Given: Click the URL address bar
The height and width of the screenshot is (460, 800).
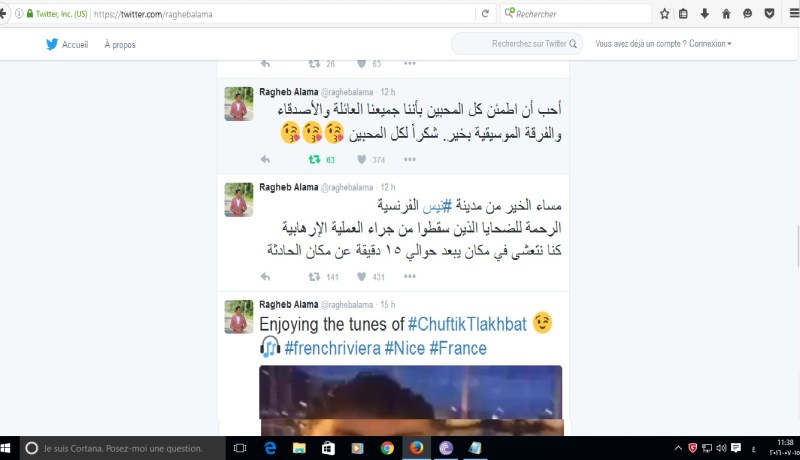Looking at the screenshot, I should point(283,14).
